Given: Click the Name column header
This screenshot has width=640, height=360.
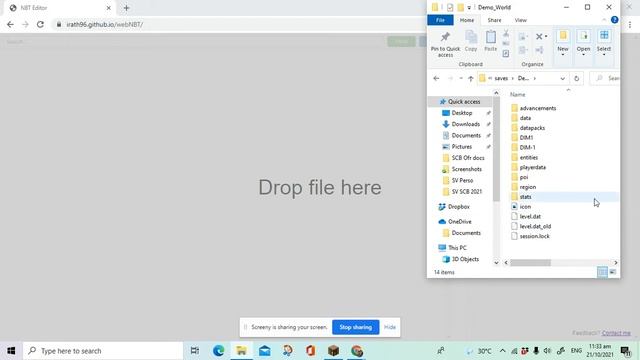Looking at the screenshot, I should 518,94.
